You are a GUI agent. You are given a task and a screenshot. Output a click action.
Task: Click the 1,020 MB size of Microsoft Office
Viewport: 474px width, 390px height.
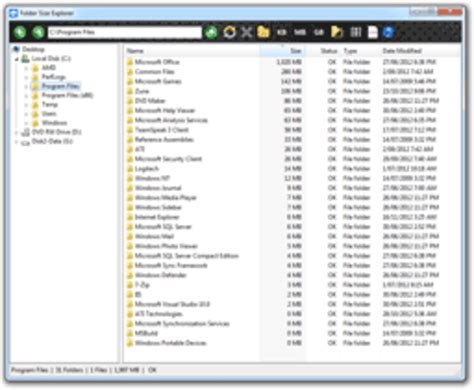(x=289, y=62)
